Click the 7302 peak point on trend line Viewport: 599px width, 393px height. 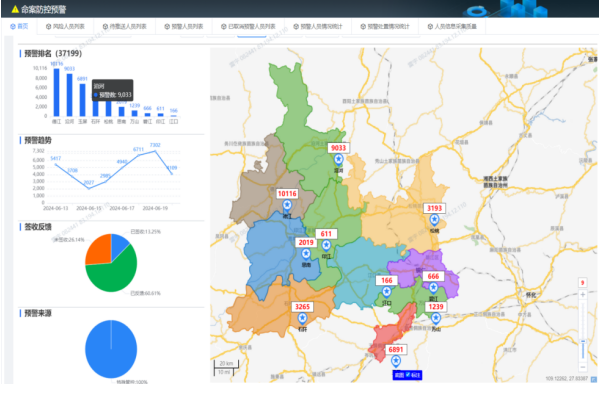coord(155,151)
